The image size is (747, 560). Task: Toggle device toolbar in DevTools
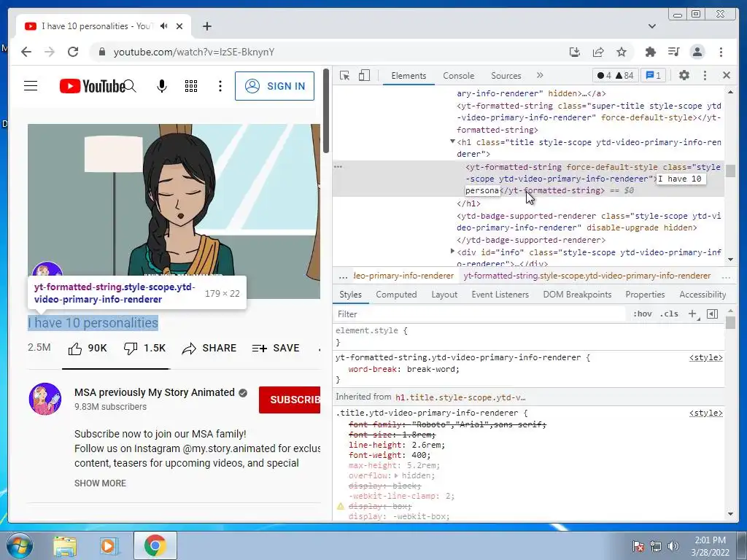(x=365, y=76)
